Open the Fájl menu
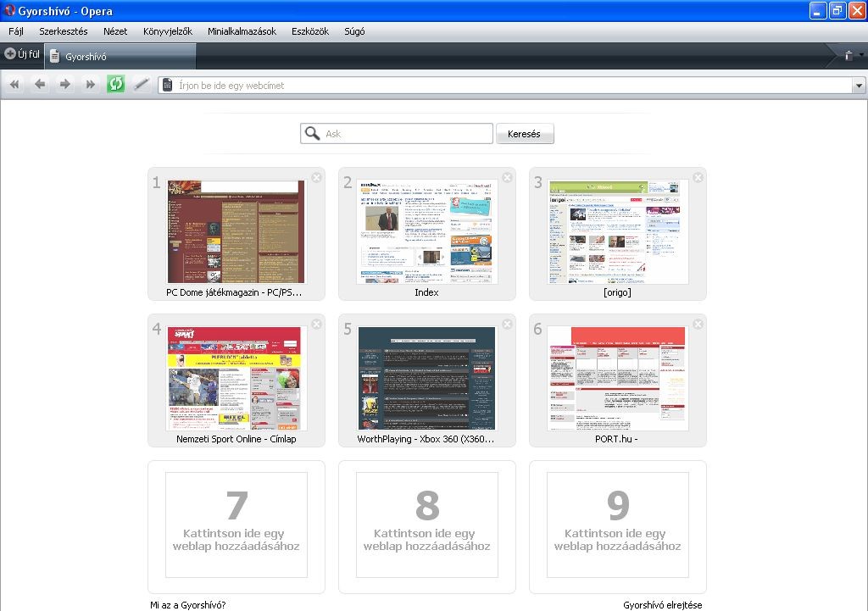This screenshot has height=611, width=868. coord(16,31)
